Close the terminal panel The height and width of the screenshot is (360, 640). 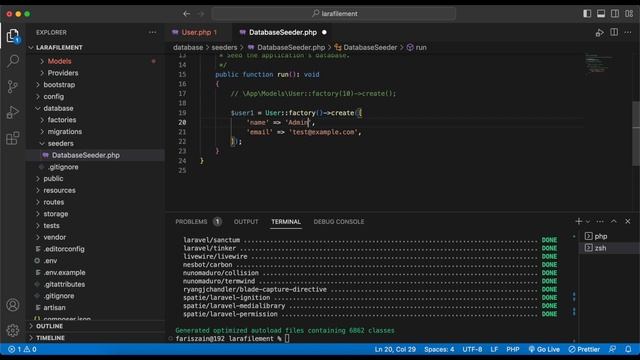click(628, 221)
